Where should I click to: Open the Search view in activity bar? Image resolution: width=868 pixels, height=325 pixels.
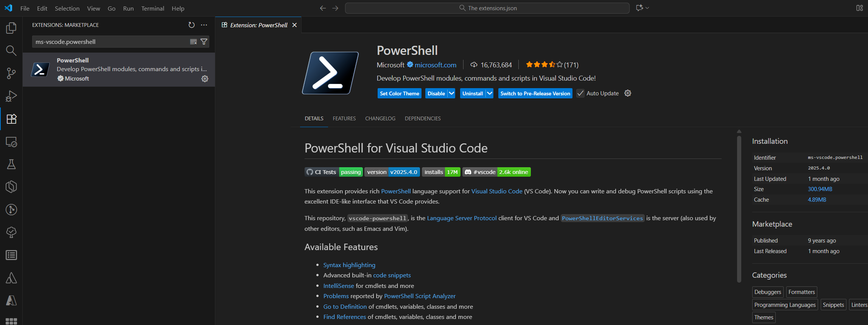(x=11, y=50)
